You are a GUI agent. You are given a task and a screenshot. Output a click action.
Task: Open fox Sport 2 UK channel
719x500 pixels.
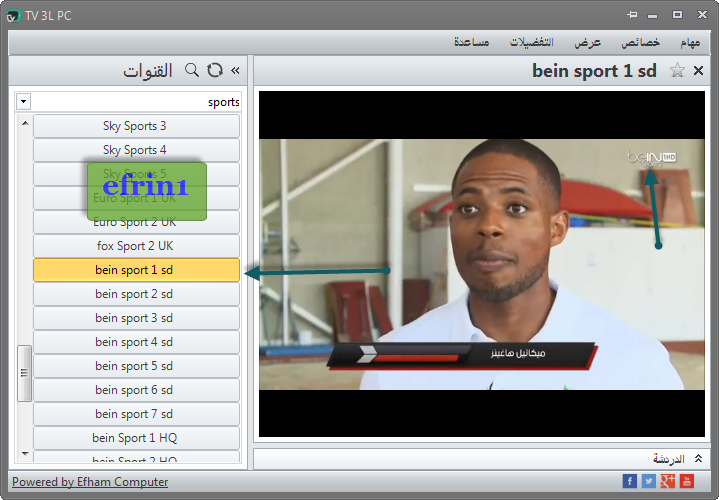click(136, 246)
